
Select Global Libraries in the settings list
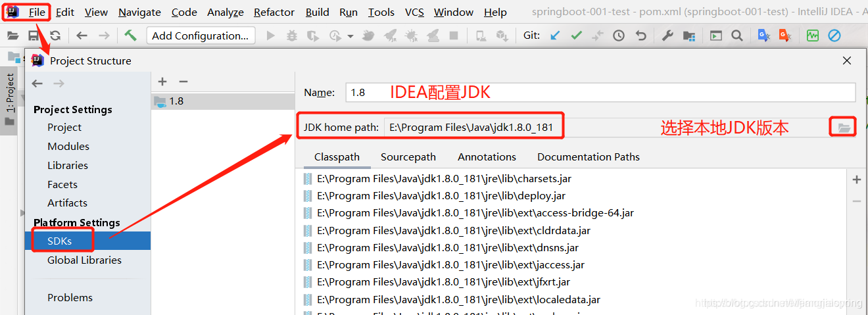84,260
